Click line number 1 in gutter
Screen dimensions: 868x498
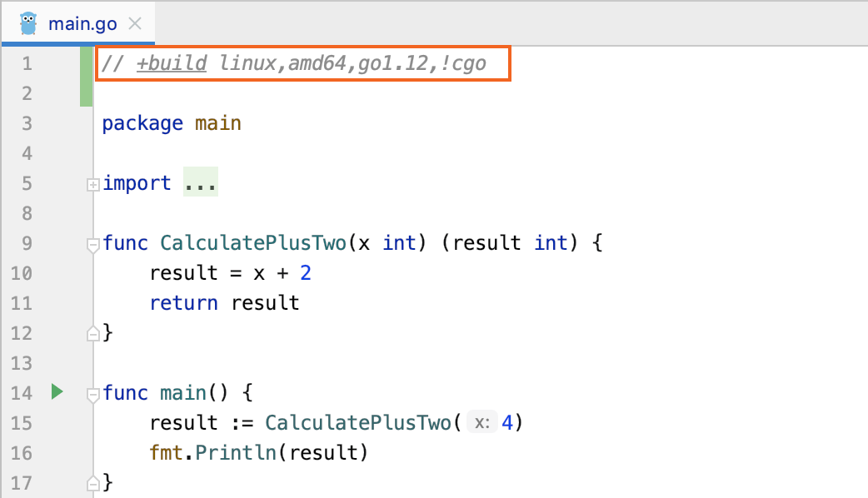[27, 63]
